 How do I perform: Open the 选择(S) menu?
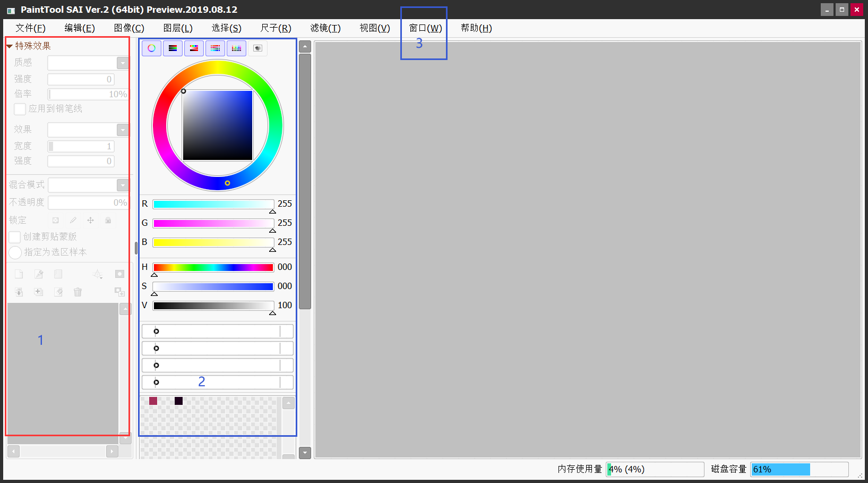pos(227,28)
